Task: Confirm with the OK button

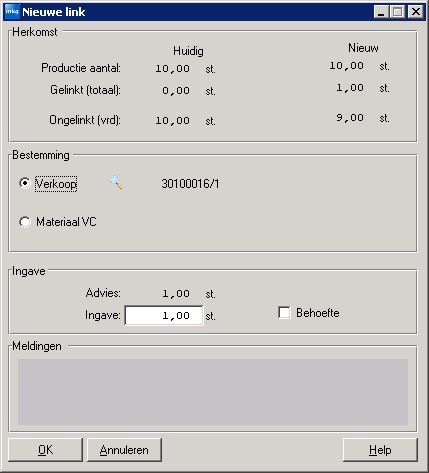Action: point(45,450)
